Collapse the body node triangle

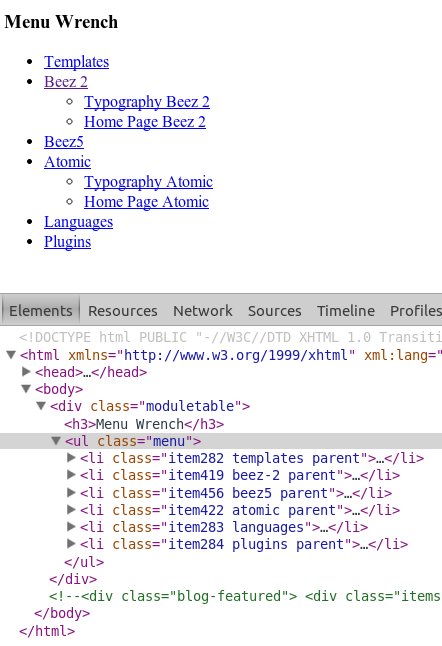click(x=26, y=389)
